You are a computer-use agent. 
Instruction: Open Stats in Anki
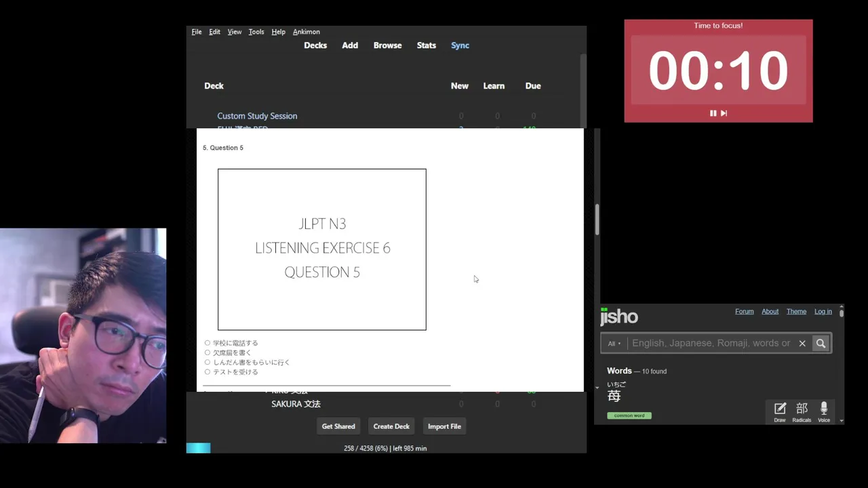[427, 45]
